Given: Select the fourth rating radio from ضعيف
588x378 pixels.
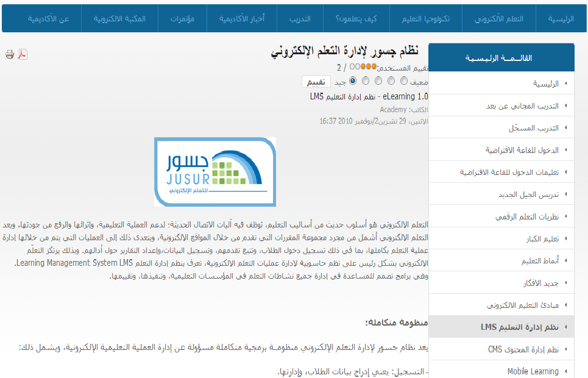Looking at the screenshot, I should tap(366, 81).
